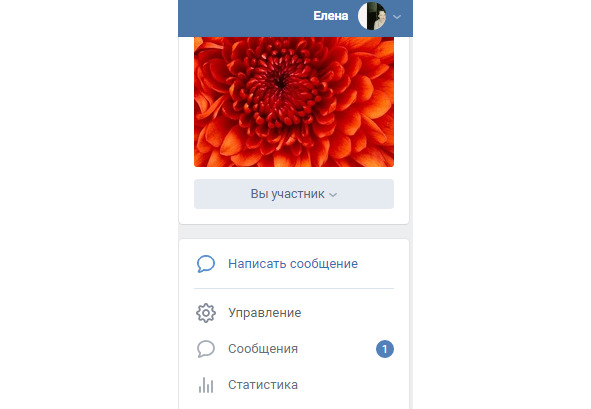Click the name Елена in top bar
This screenshot has height=409, width=591.
(x=331, y=16)
